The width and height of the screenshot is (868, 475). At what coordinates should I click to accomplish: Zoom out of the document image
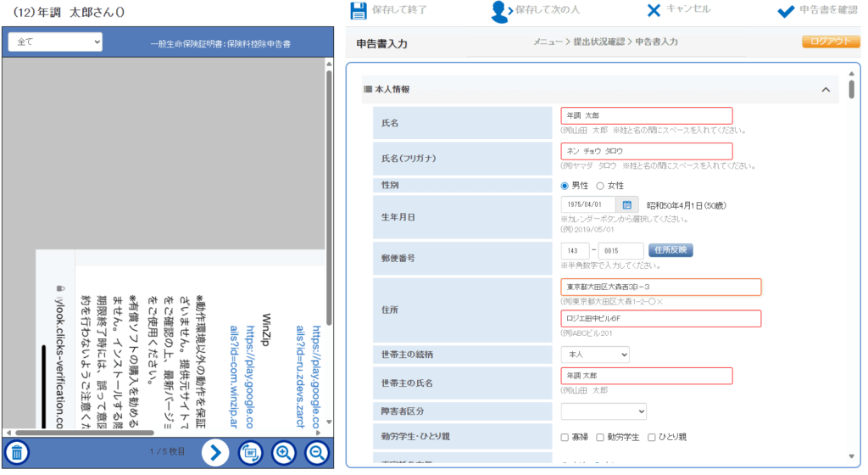coord(318,453)
